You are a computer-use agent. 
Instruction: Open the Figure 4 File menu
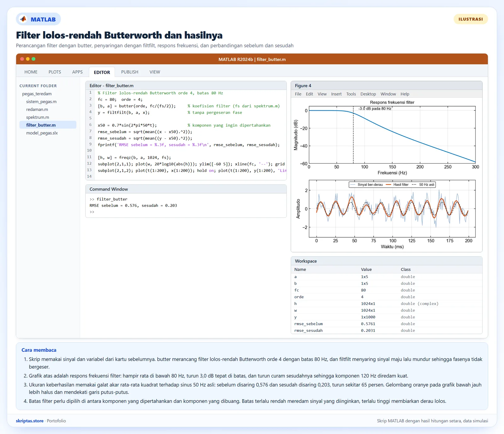[x=298, y=94]
